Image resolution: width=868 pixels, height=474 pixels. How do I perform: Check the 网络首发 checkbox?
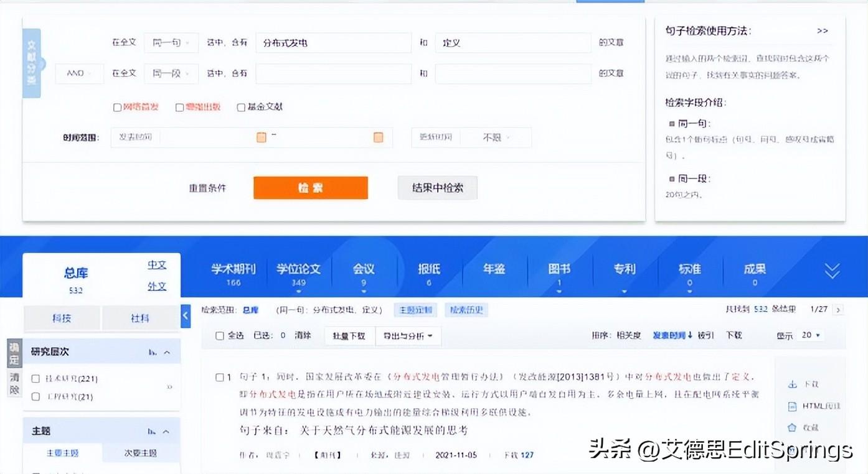tap(117, 107)
